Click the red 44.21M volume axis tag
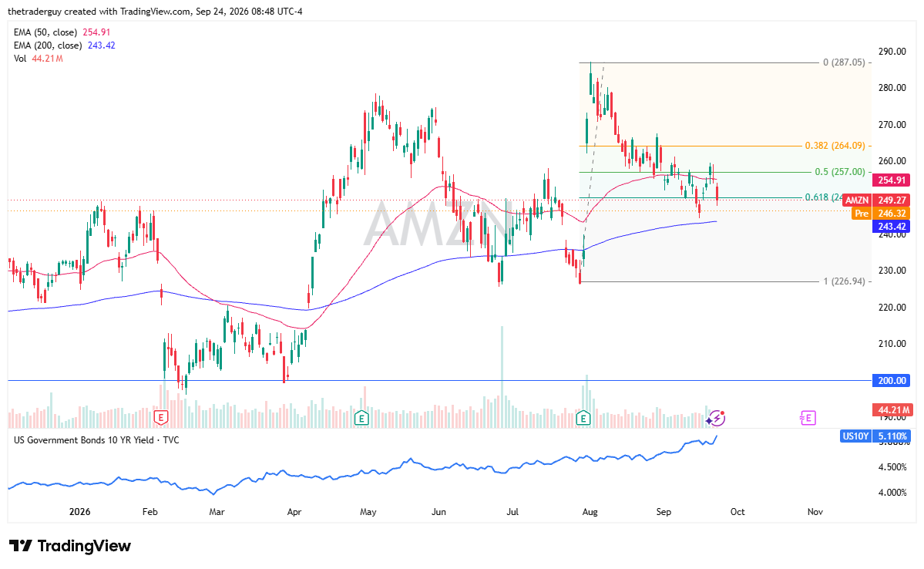The height and width of the screenshot is (569, 924). point(892,410)
